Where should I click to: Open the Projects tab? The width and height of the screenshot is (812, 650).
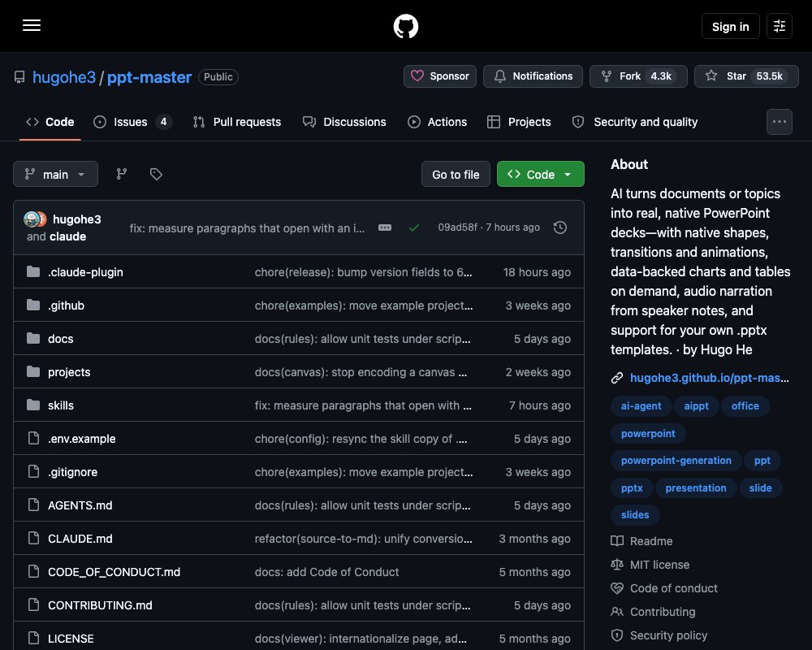point(519,122)
